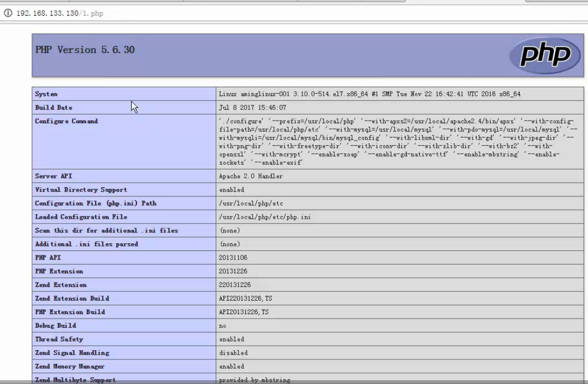This screenshot has height=384, width=588.
Task: Select Configuration File (php.ini) Path label
Action: [x=96, y=203]
